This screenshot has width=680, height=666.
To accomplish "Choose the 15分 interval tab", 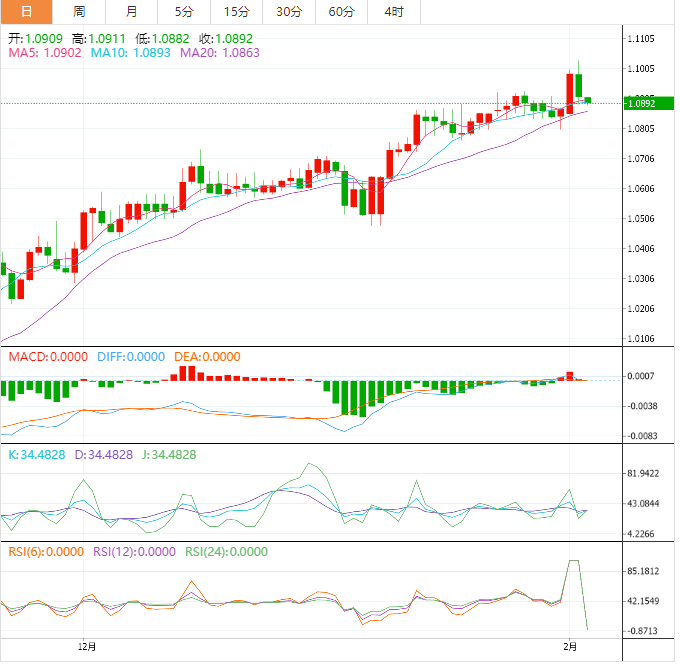I will pos(236,12).
